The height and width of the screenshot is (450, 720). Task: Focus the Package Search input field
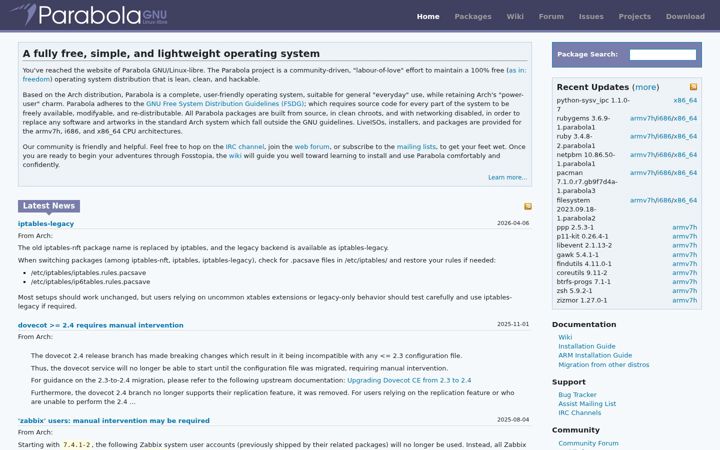click(x=663, y=55)
